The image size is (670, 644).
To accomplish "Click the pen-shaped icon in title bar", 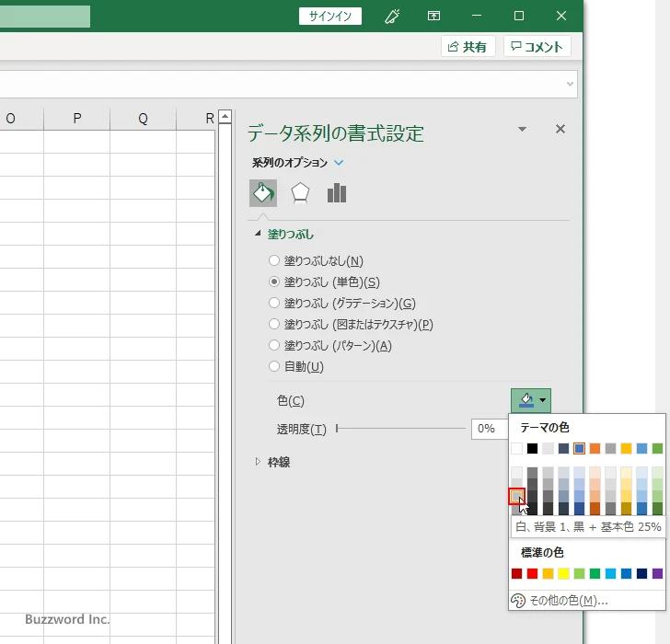I will pos(392,16).
